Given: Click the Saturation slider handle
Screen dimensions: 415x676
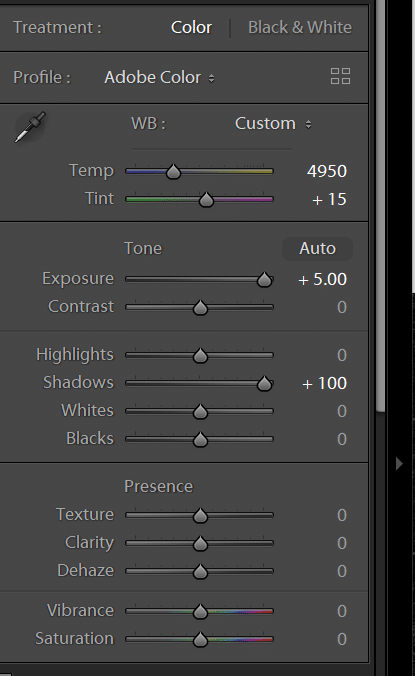Looking at the screenshot, I should (x=200, y=639).
